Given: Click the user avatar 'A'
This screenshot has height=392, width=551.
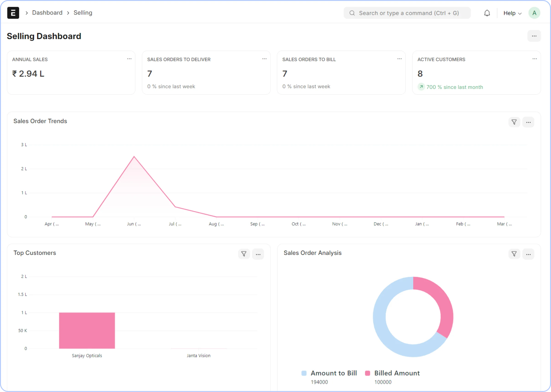Looking at the screenshot, I should pyautogui.click(x=534, y=13).
